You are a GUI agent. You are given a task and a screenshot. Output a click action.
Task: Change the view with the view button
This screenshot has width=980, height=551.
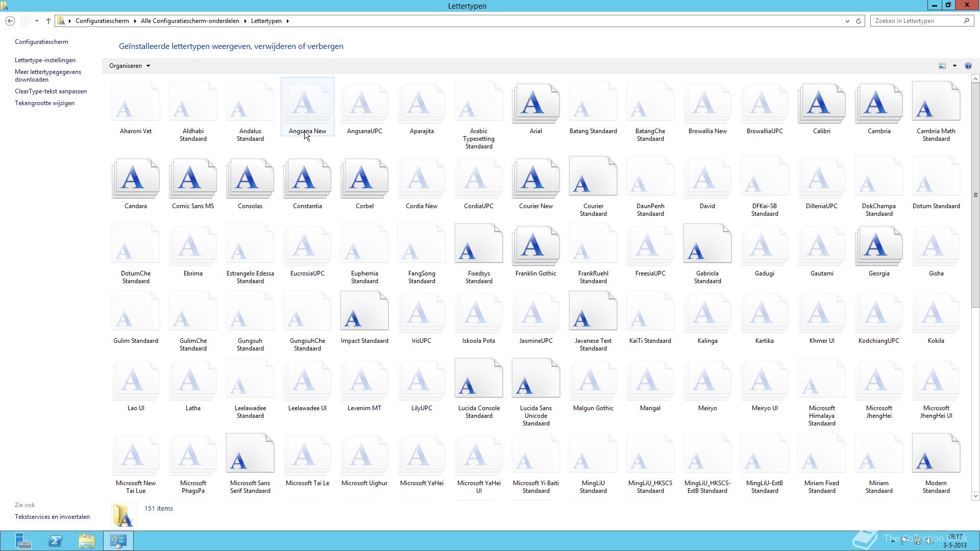click(x=942, y=66)
